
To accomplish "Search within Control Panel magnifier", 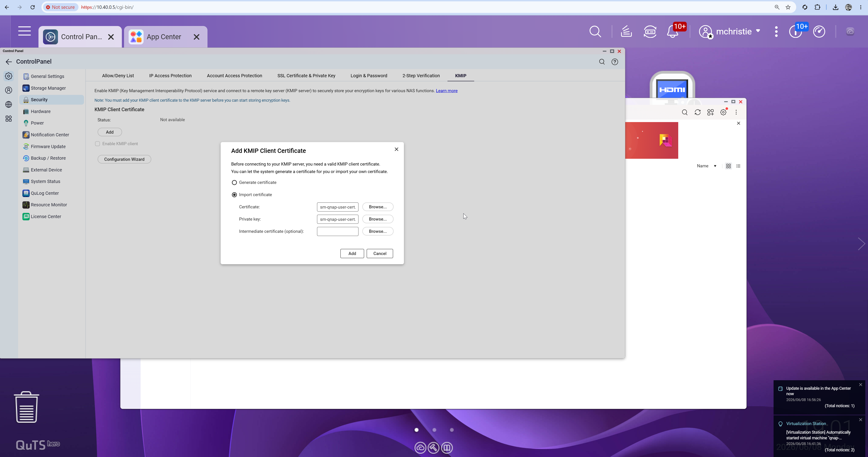I will click(x=602, y=62).
